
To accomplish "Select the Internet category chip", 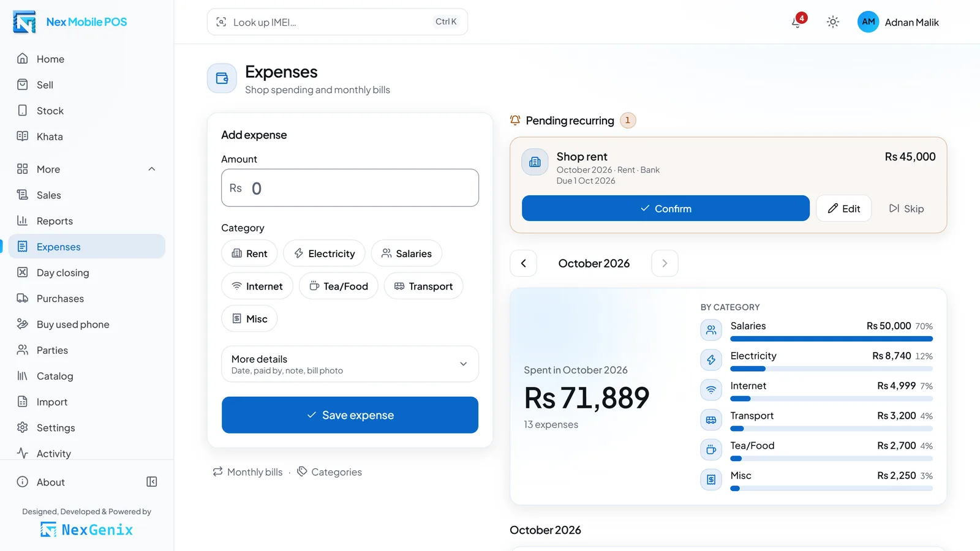I will (257, 286).
